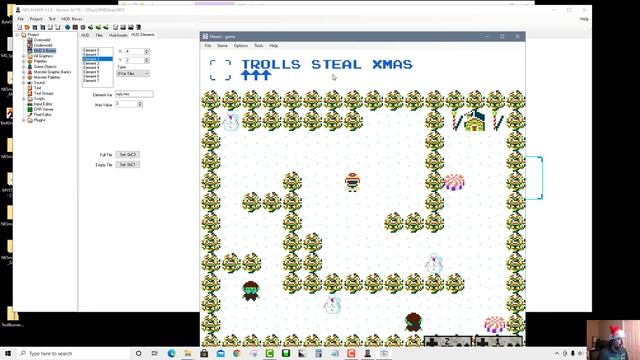Image resolution: width=640 pixels, height=360 pixels.
Task: Open Task View on the taskbar
Action: click(155, 353)
